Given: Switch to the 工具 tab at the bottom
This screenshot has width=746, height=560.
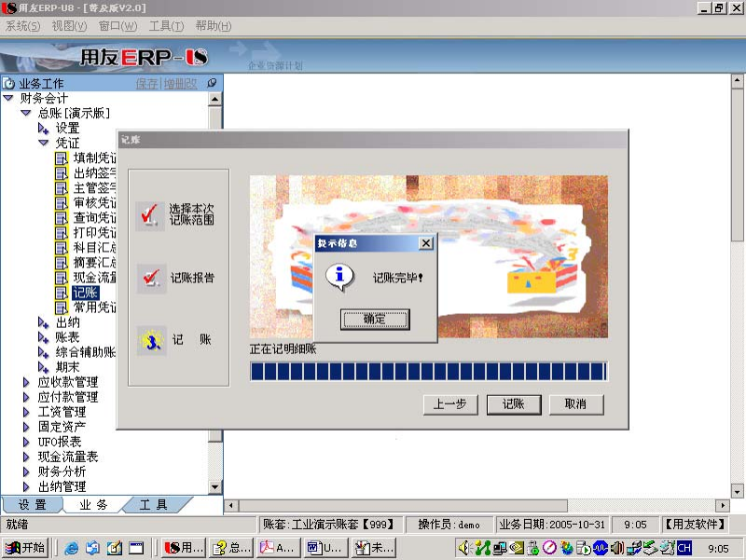Looking at the screenshot, I should coord(153,505).
